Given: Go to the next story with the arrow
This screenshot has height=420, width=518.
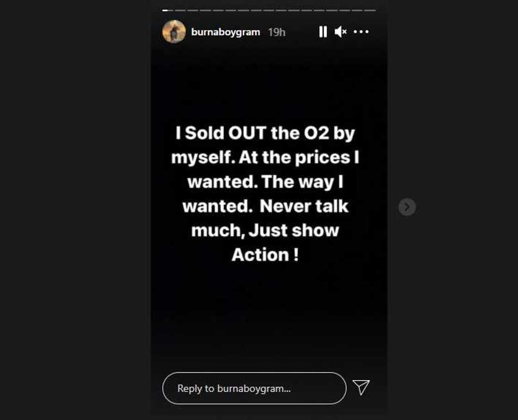Looking at the screenshot, I should click(x=407, y=207).
